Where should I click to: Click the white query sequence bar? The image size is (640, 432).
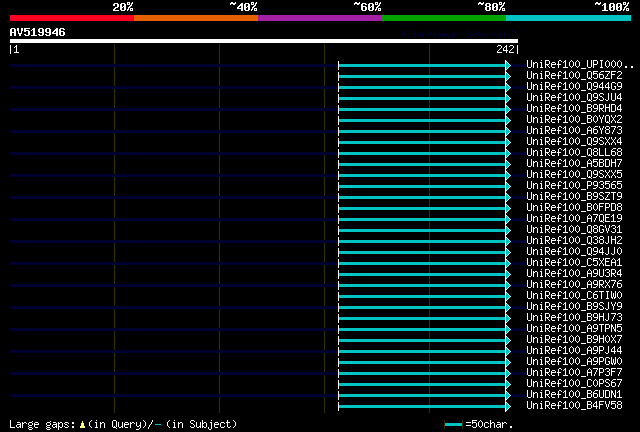tap(264, 41)
